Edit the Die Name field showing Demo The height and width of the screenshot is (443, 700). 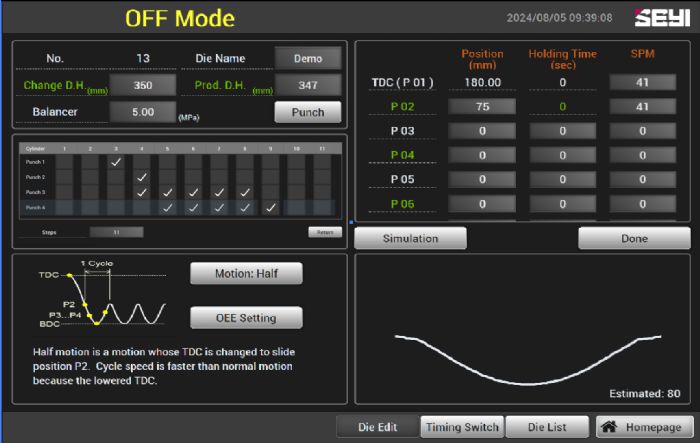point(308,59)
